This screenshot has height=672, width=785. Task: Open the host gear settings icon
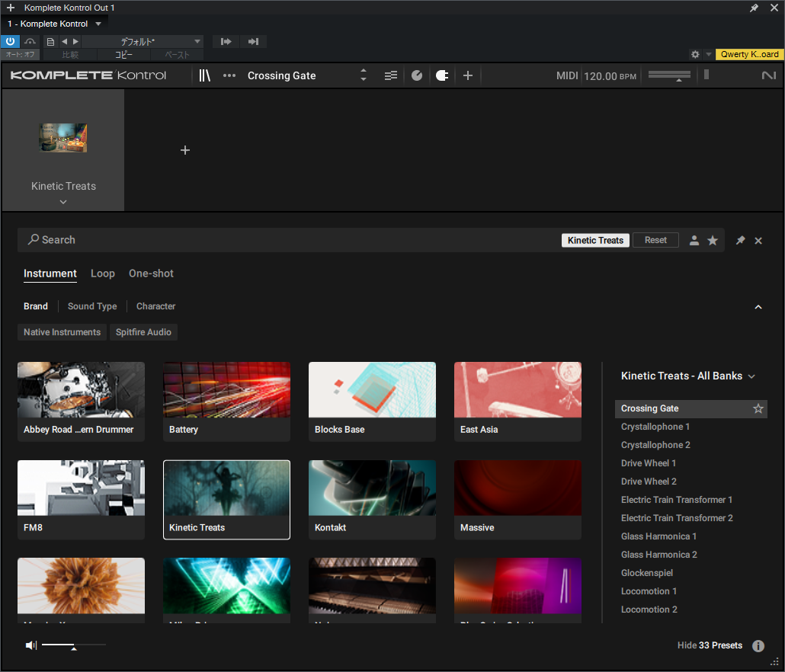(x=695, y=55)
